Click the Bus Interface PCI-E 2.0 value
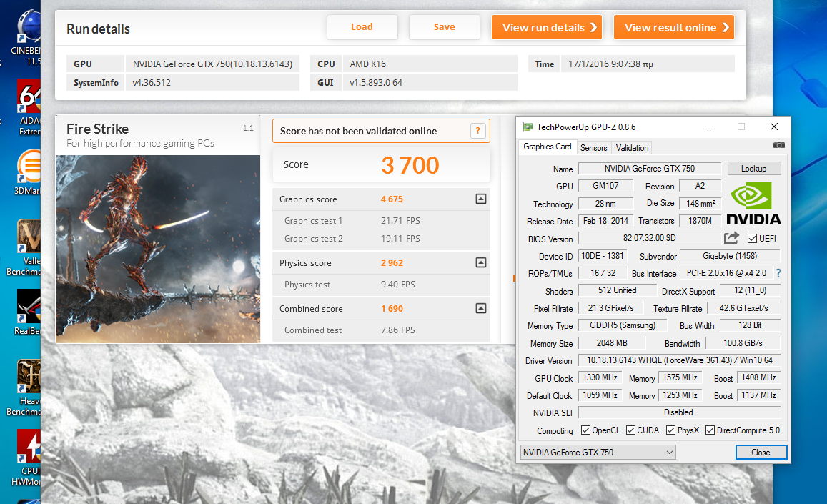This screenshot has width=827, height=504. point(726,273)
